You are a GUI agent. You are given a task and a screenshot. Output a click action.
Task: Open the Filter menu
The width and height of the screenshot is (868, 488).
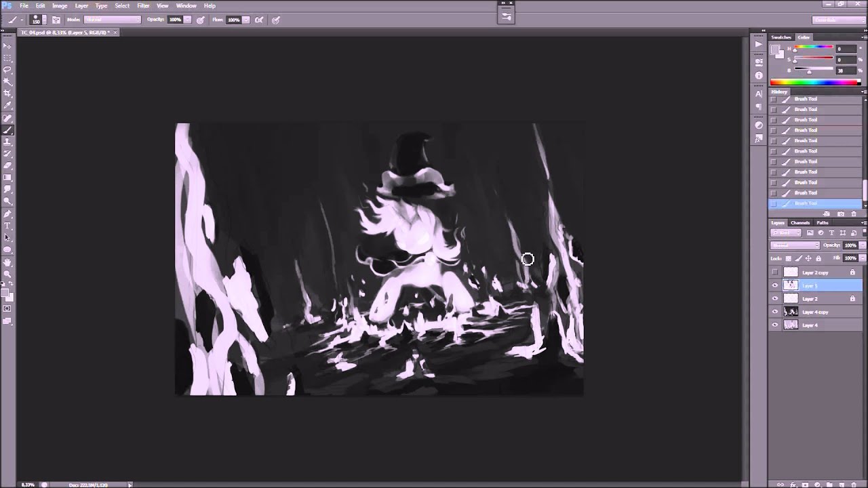click(143, 5)
